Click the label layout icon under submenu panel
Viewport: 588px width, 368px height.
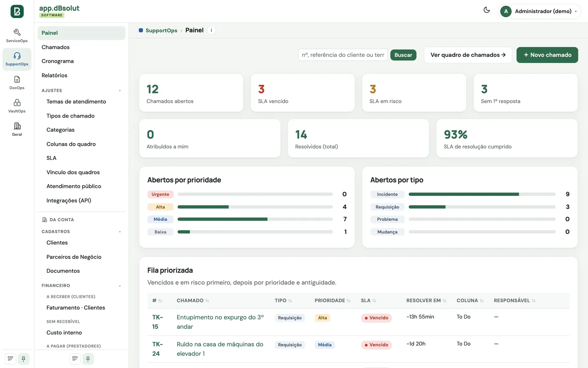pyautogui.click(x=75, y=359)
